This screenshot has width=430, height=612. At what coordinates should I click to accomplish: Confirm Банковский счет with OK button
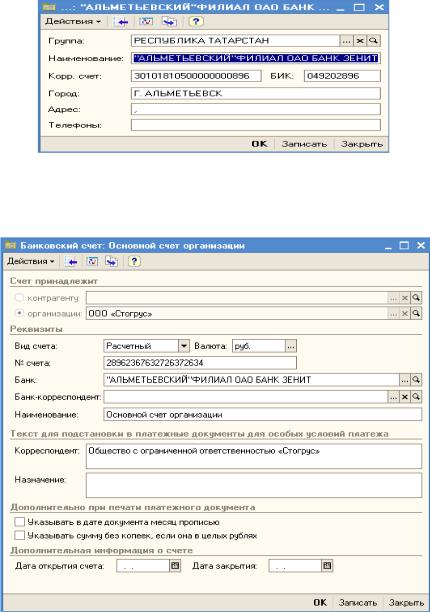pos(320,602)
